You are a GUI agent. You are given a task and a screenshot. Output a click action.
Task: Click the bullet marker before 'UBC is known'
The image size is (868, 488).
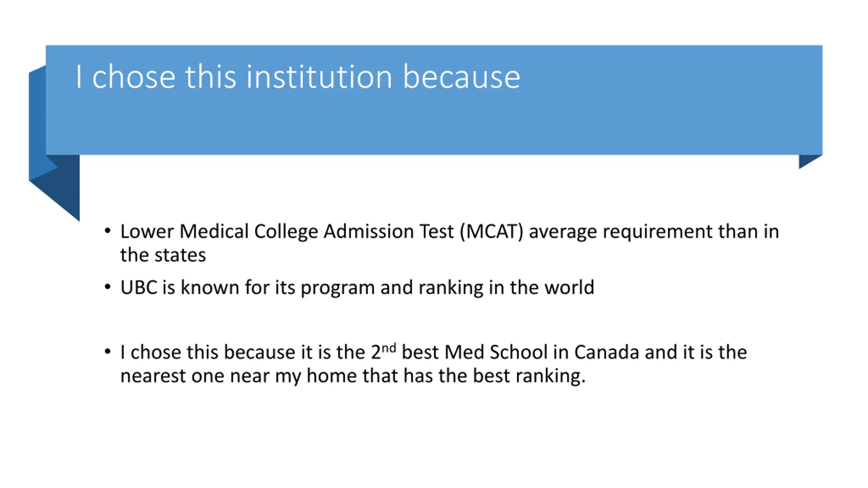click(x=107, y=287)
